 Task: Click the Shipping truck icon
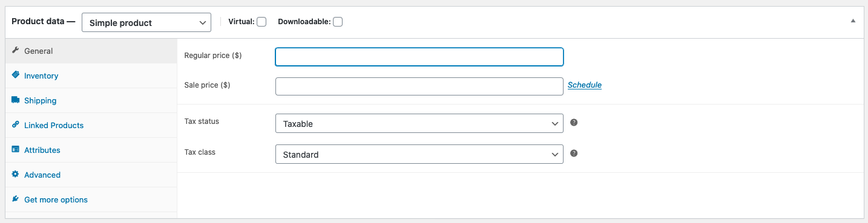pyautogui.click(x=16, y=100)
